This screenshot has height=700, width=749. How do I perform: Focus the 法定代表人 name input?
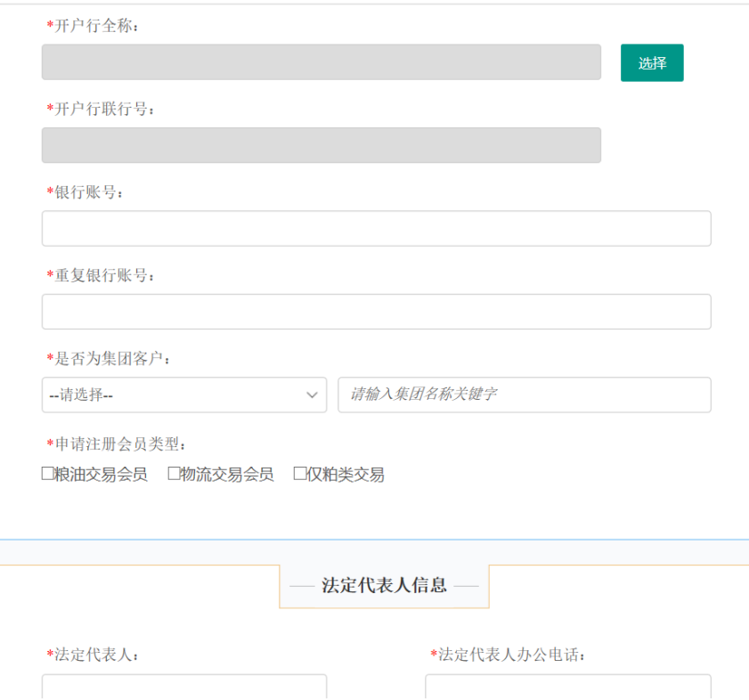pos(183,688)
